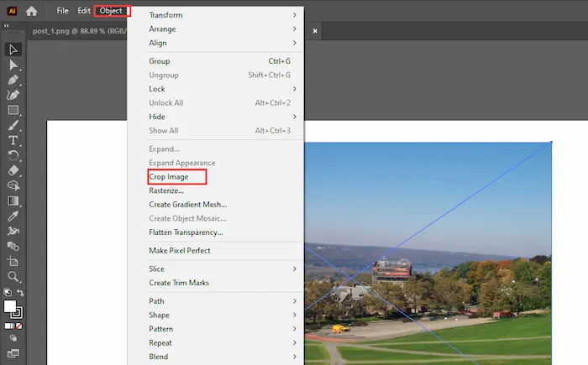Select the Zoom tool magnifier

pyautogui.click(x=13, y=276)
